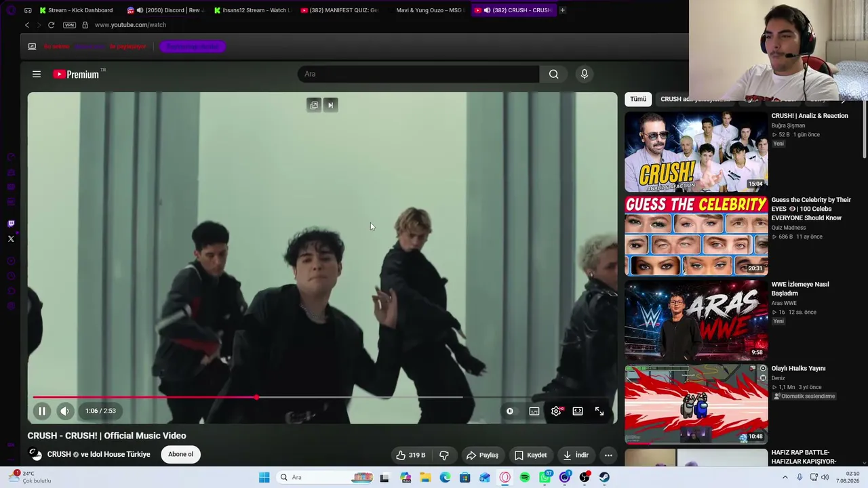Viewport: 868px width, 488px height.
Task: Switch to MANIFEST QUIZ tab
Action: (338, 10)
